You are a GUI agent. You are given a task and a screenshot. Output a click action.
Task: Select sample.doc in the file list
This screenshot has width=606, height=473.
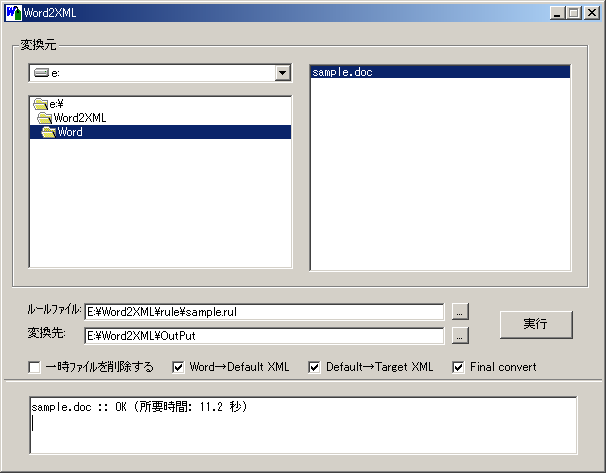click(x=440, y=72)
